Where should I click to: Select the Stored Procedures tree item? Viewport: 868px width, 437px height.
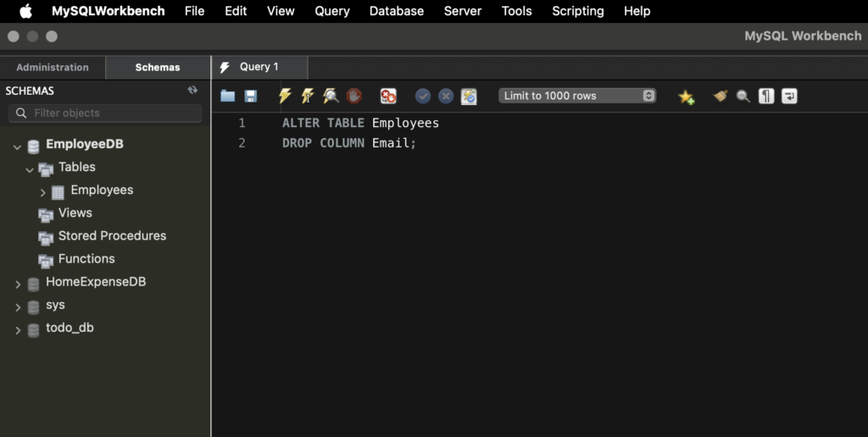112,235
